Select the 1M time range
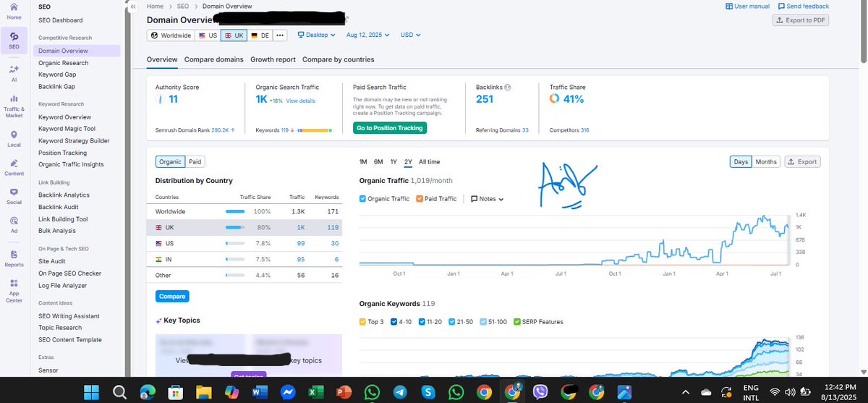Viewport: 868px width, 403px height. (363, 162)
